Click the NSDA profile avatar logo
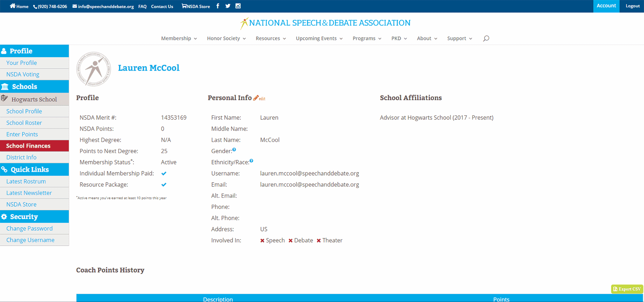 pos(93,69)
